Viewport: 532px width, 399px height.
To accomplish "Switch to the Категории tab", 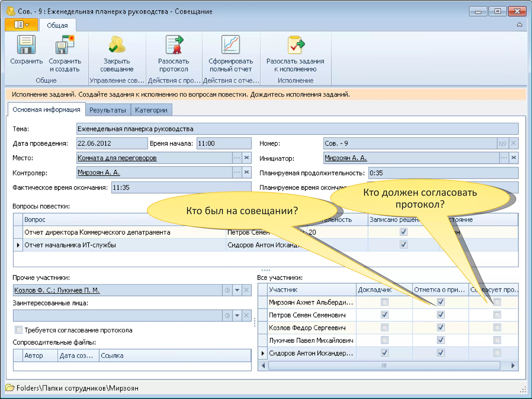I will pyautogui.click(x=151, y=110).
